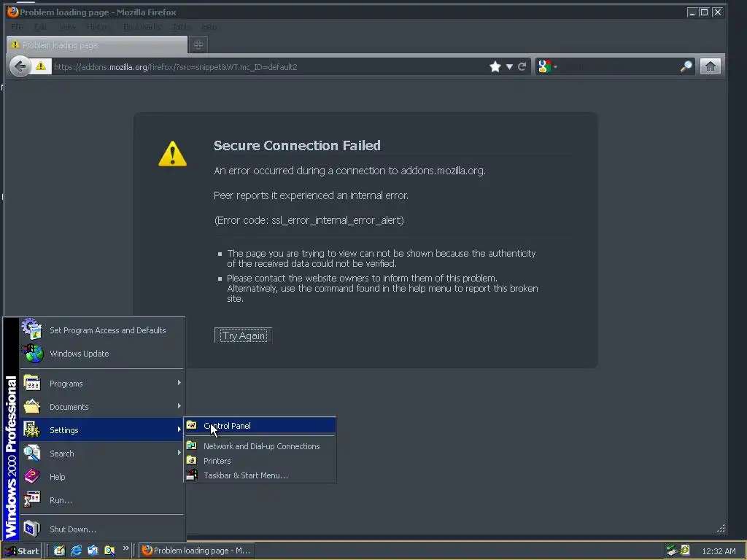Expand the Search submenu
747x560 pixels.
coord(102,453)
